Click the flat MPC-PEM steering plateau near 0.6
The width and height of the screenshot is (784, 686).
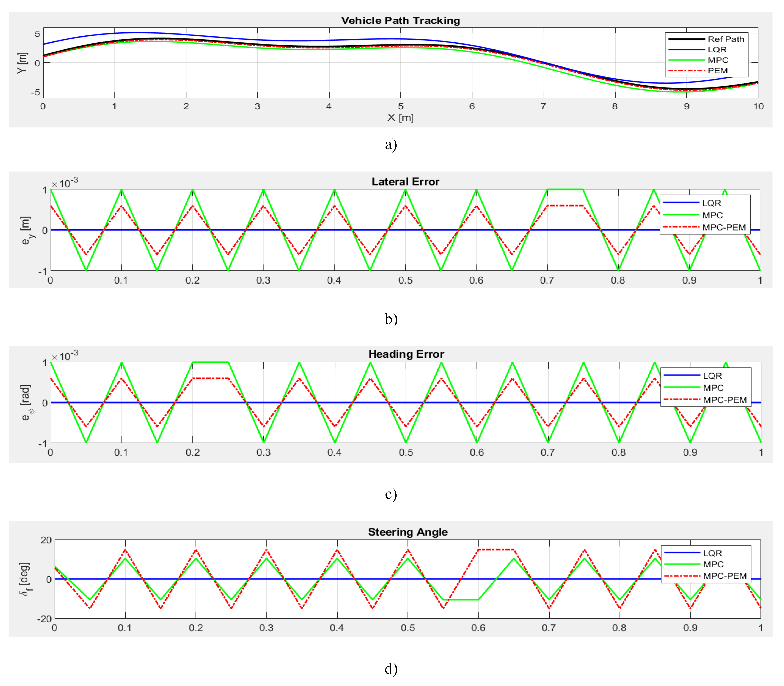(496, 550)
